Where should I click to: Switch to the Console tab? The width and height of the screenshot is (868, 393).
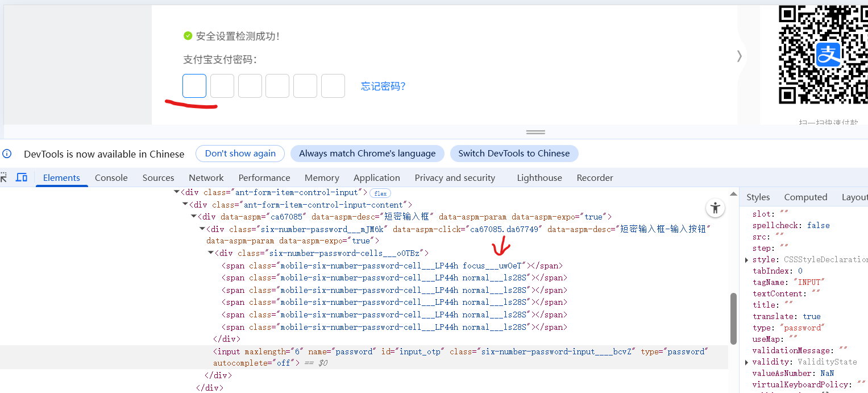111,177
